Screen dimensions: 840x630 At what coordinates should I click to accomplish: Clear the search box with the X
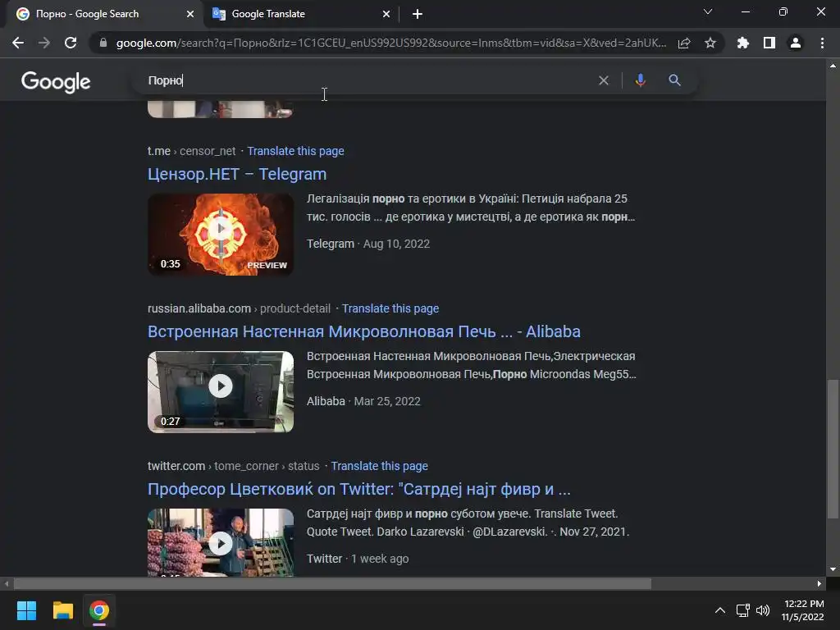[x=604, y=80]
